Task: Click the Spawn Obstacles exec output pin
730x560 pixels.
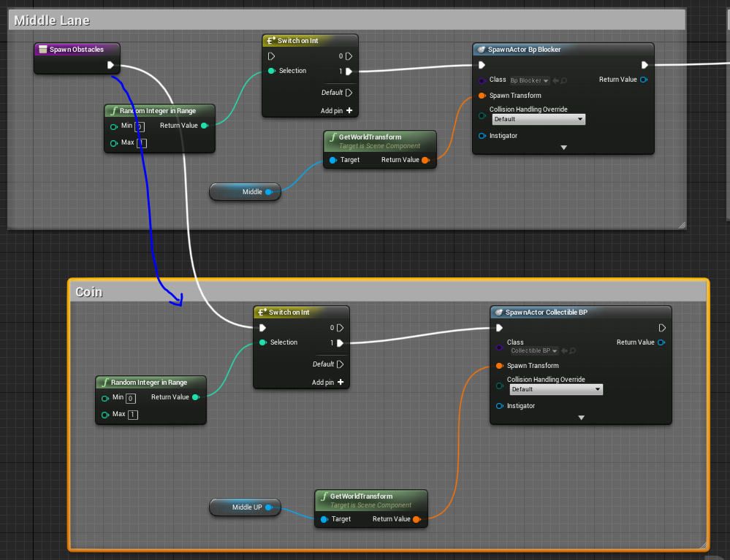Action: (x=110, y=66)
